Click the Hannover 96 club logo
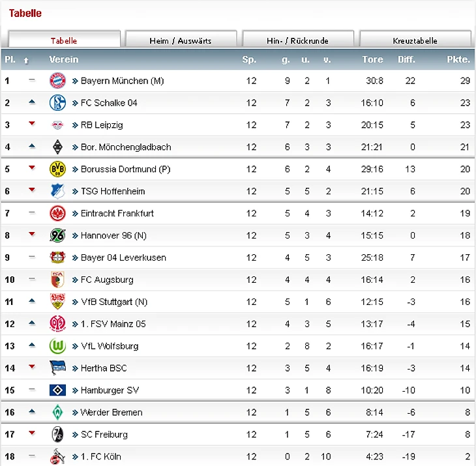The height and width of the screenshot is (466, 476). [57, 235]
